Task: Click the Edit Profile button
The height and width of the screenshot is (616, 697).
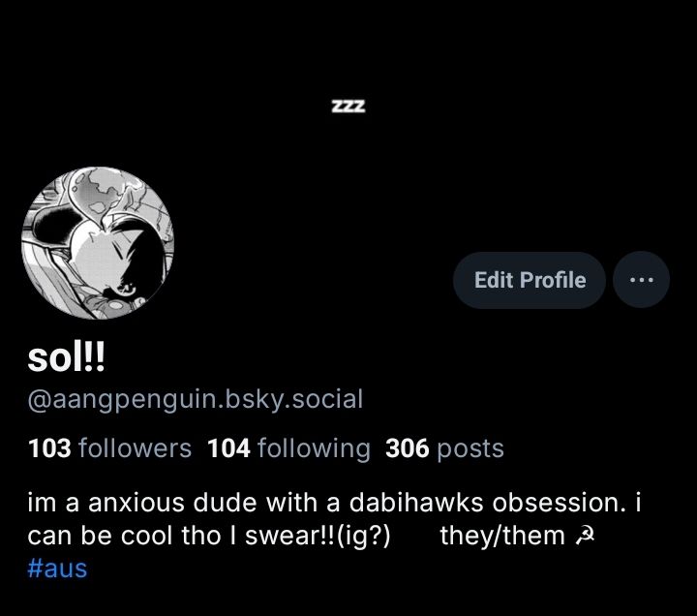Action: pos(530,280)
